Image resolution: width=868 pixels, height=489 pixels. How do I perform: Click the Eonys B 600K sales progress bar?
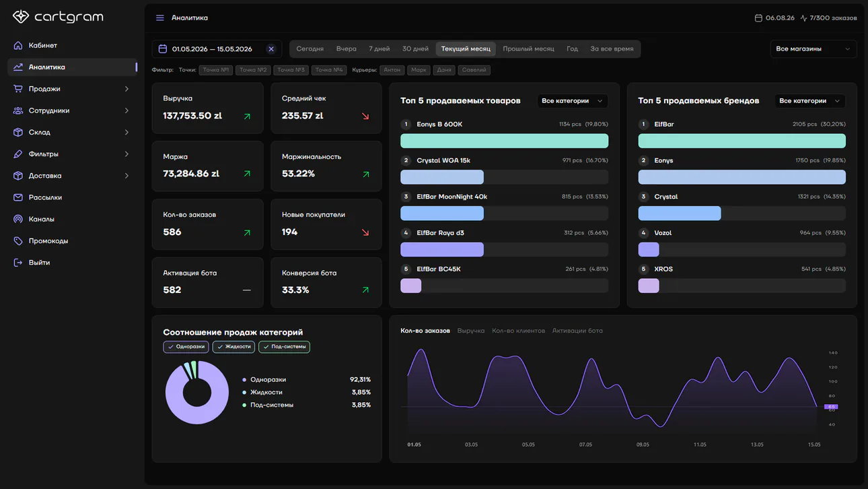click(505, 141)
